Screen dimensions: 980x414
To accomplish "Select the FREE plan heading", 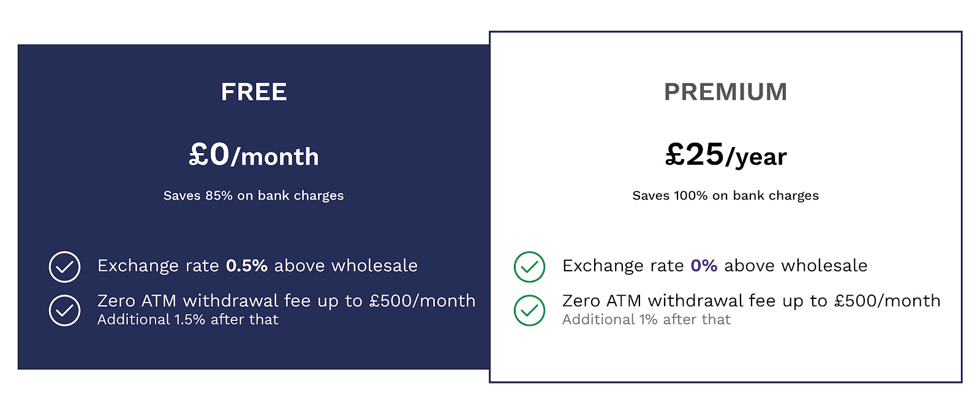I will pyautogui.click(x=254, y=92).
